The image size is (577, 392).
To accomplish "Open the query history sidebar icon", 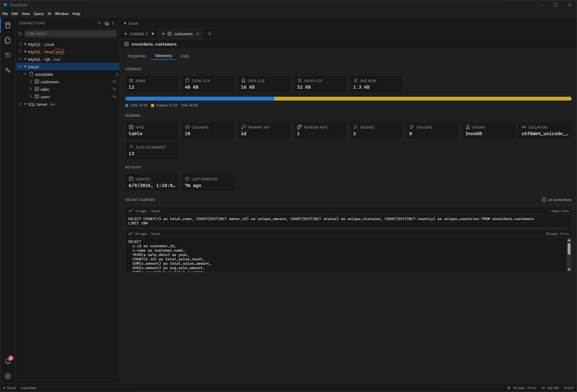I will 8,55.
